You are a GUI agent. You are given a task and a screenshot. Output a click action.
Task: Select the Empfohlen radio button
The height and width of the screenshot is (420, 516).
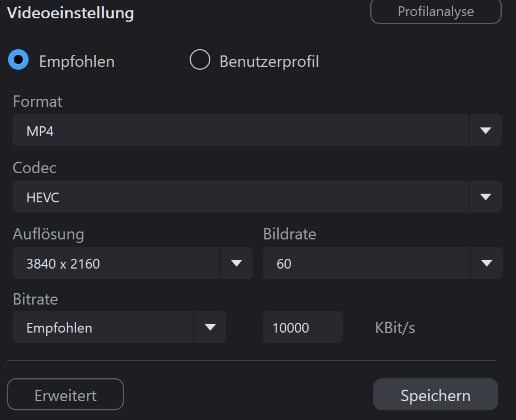18,60
